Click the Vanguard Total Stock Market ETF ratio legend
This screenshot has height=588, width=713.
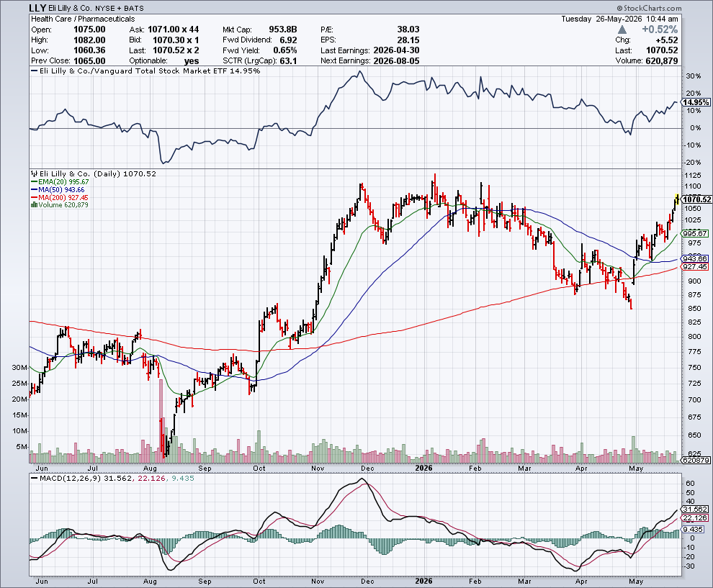pyautogui.click(x=145, y=71)
